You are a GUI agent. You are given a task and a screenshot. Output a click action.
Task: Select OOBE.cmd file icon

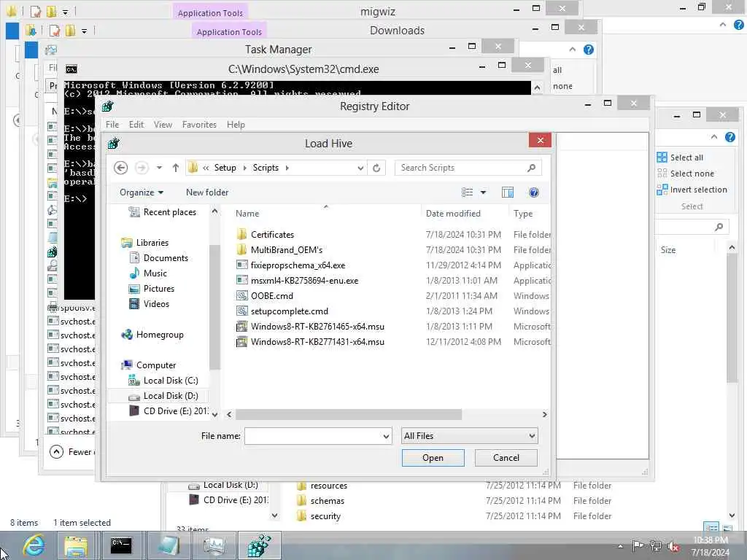242,296
